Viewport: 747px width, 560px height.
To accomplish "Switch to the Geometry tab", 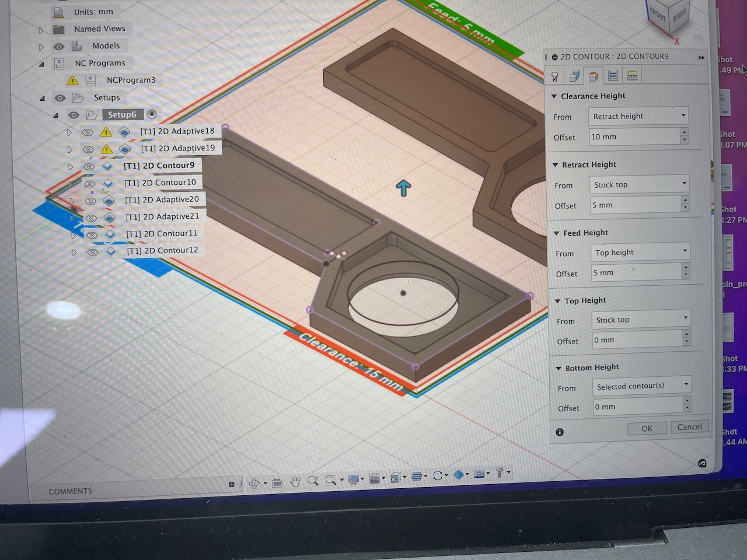I will (574, 76).
